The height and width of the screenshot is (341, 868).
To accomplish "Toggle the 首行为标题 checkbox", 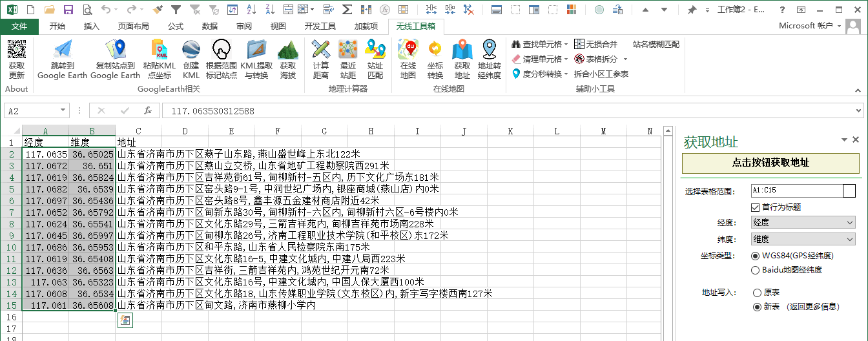I will point(756,207).
